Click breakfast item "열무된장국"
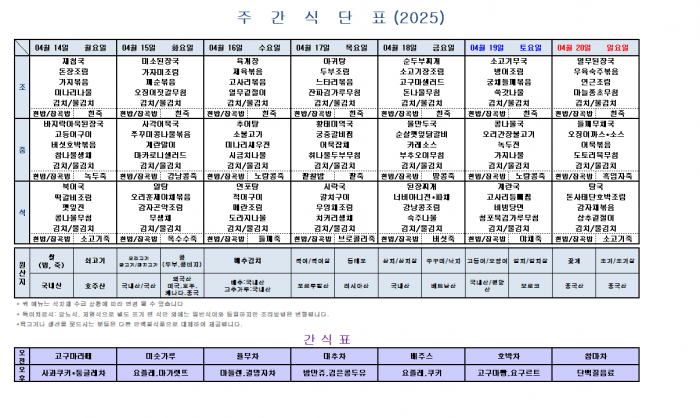This screenshot has width=700, height=418. (x=596, y=61)
